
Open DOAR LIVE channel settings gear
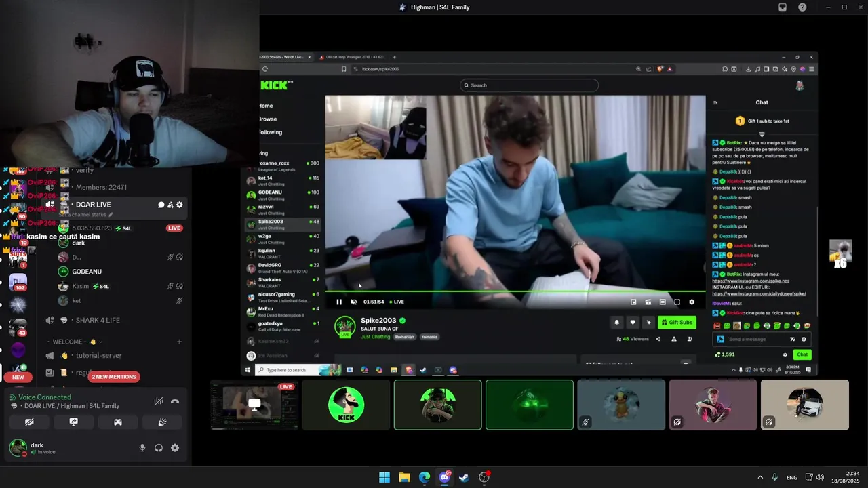click(180, 205)
